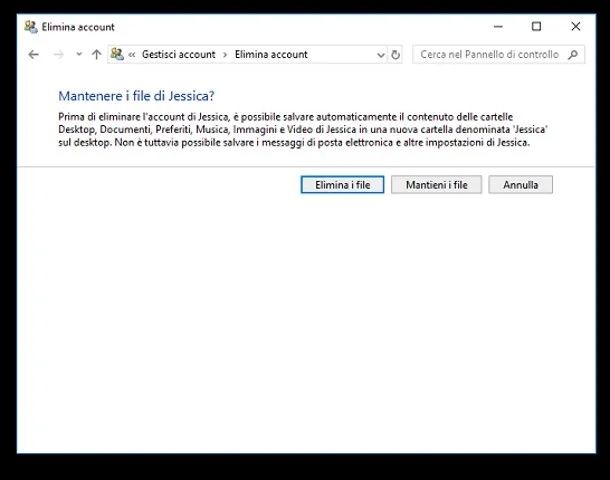This screenshot has height=480, width=610.
Task: Choose Mantieni i file button
Action: (x=436, y=185)
